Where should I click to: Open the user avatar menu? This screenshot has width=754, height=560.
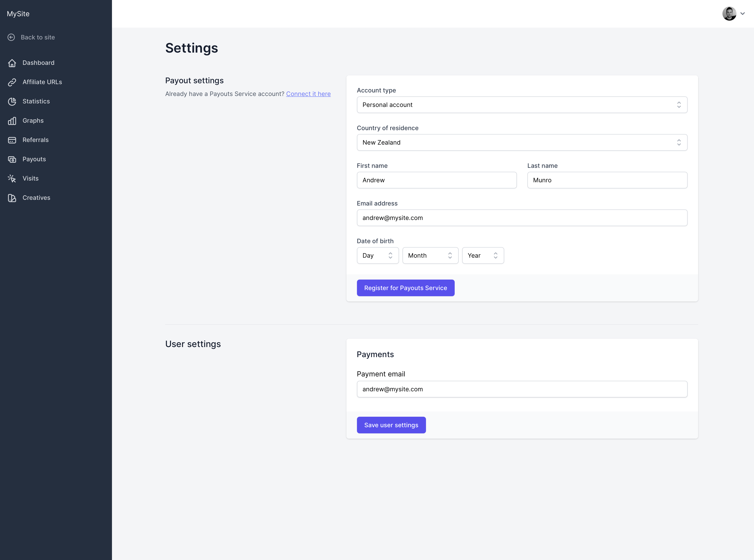tap(733, 14)
